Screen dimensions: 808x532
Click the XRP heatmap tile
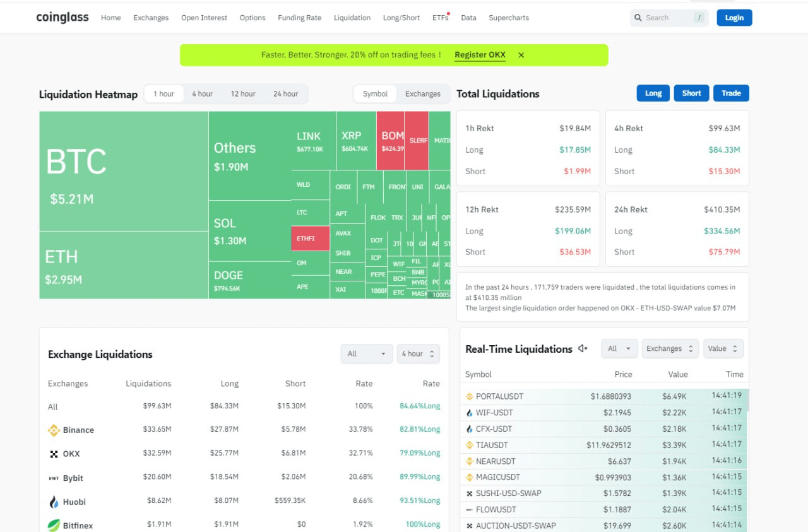356,141
